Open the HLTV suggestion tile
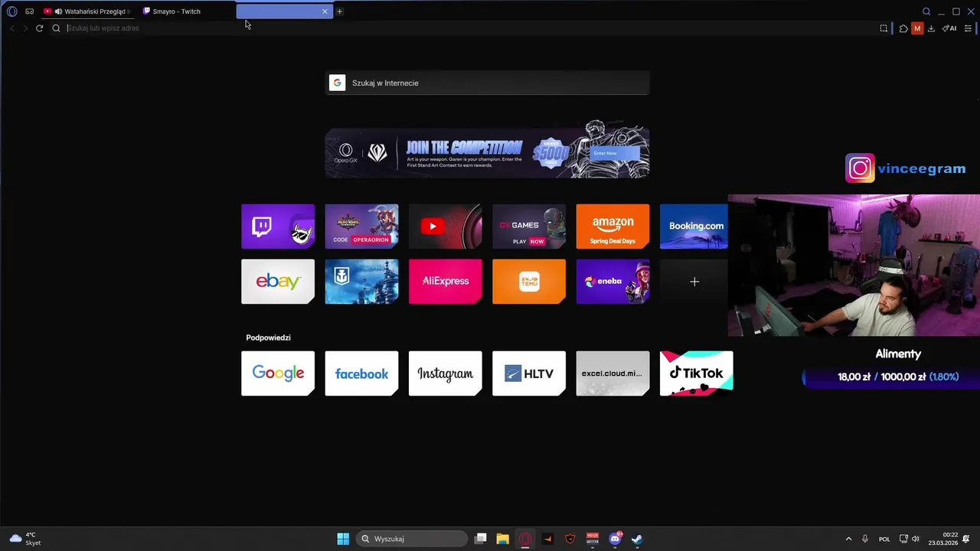980x551 pixels. 529,373
